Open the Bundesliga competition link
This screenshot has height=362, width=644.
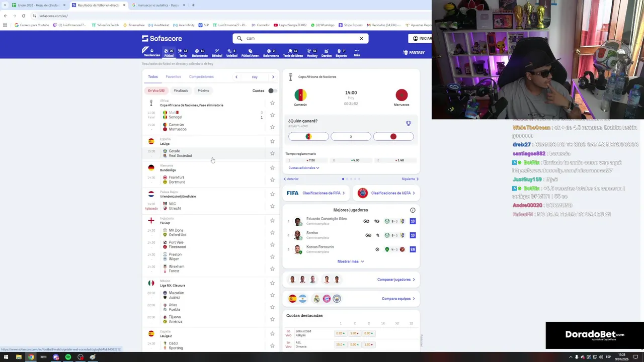168,170
